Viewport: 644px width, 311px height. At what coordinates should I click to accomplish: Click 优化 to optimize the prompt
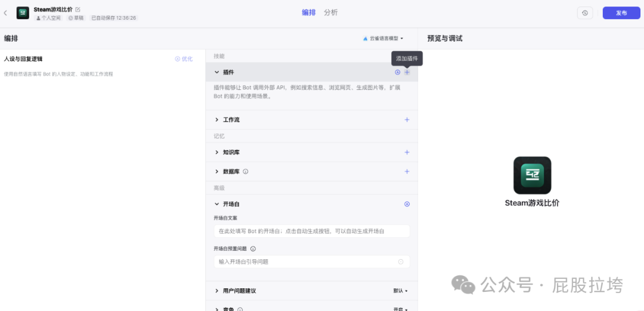point(184,59)
